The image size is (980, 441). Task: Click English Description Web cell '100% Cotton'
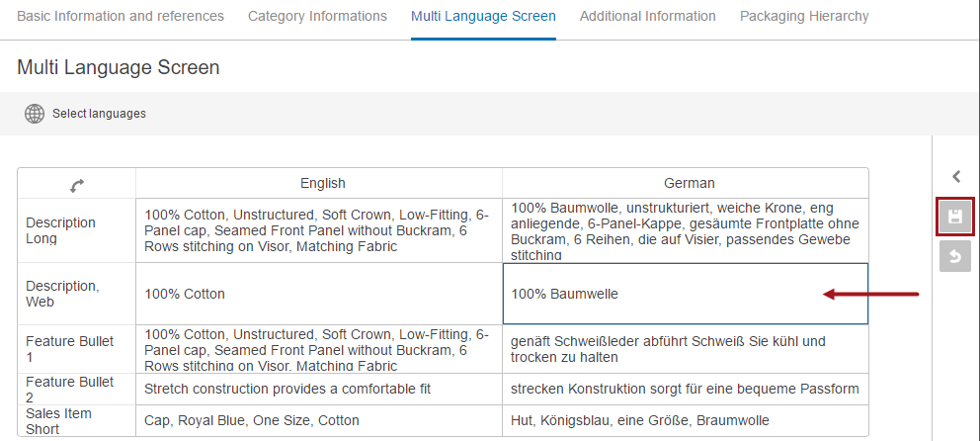(319, 294)
